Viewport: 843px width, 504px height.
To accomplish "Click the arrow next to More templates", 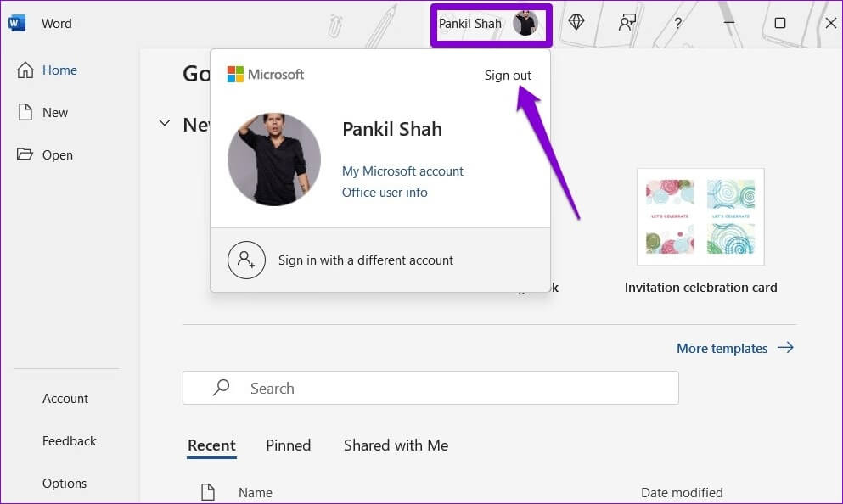I will pyautogui.click(x=785, y=348).
